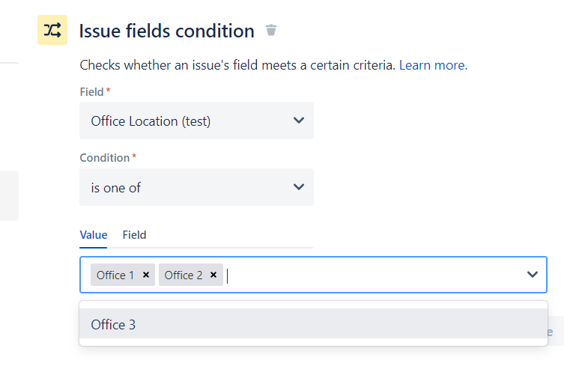The image size is (588, 378).
Task: Click the required Condition label
Action: click(x=105, y=158)
